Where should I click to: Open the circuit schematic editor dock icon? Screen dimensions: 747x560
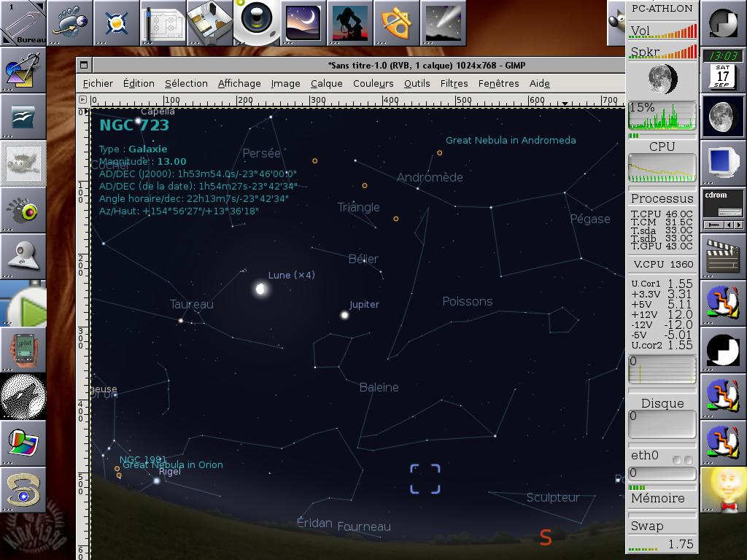(x=163, y=23)
